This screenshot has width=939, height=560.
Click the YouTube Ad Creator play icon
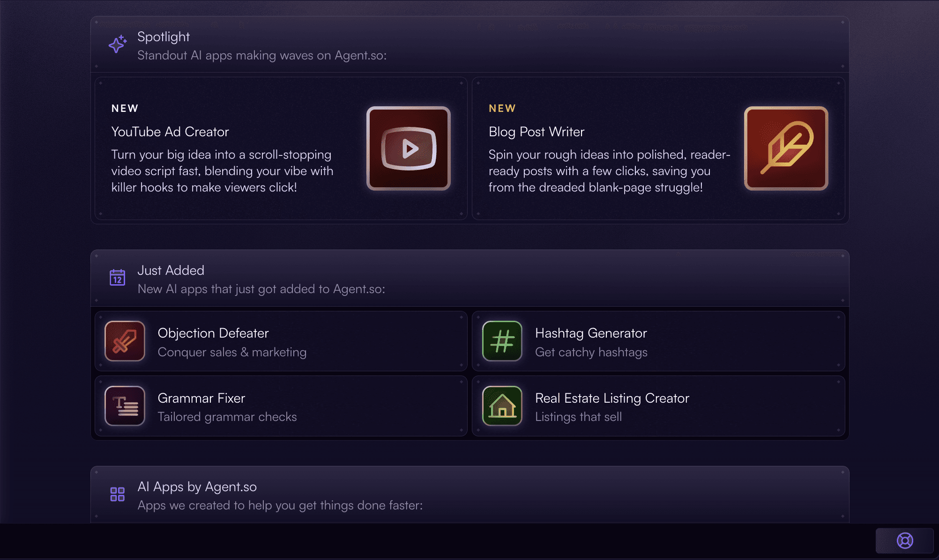click(x=409, y=148)
